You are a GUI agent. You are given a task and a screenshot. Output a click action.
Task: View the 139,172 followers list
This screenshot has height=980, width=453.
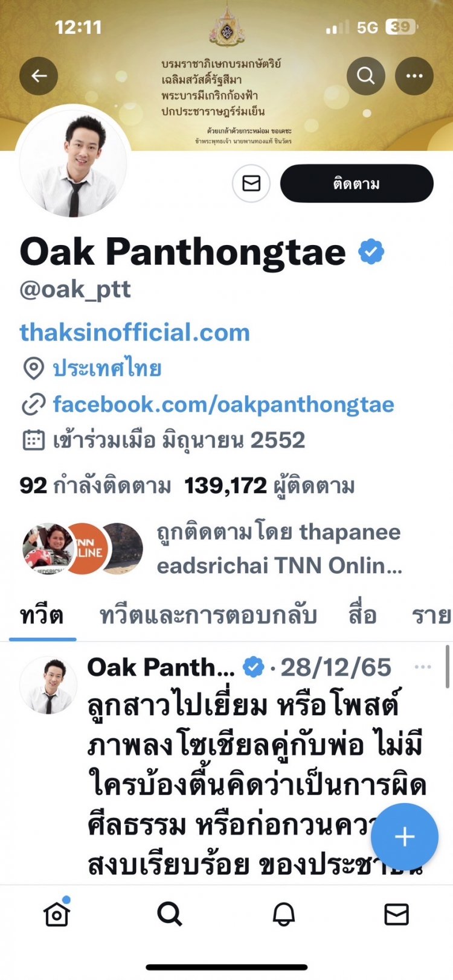[x=269, y=486]
